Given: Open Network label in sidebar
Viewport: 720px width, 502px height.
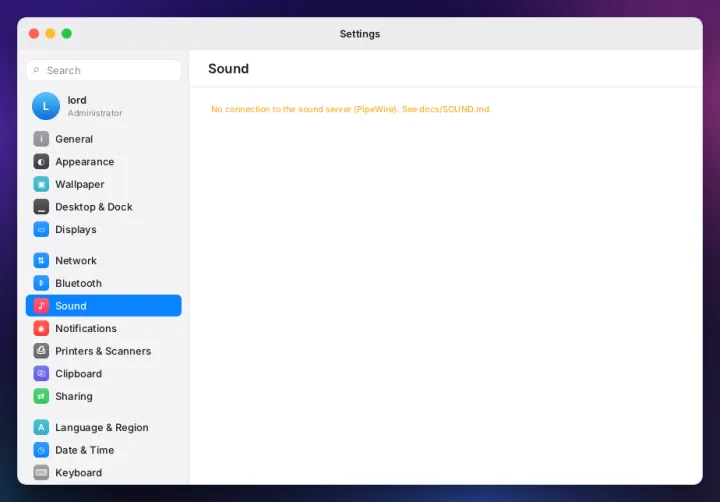Looking at the screenshot, I should [x=76, y=260].
